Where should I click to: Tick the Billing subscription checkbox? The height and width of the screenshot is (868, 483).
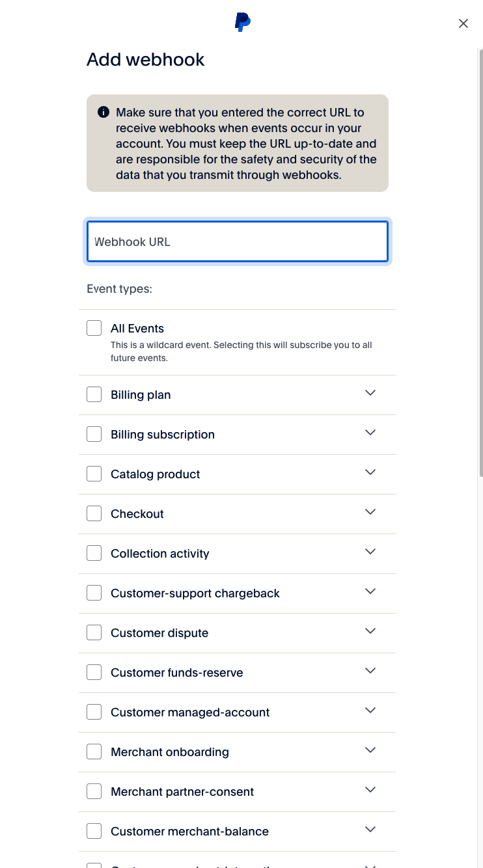94,434
